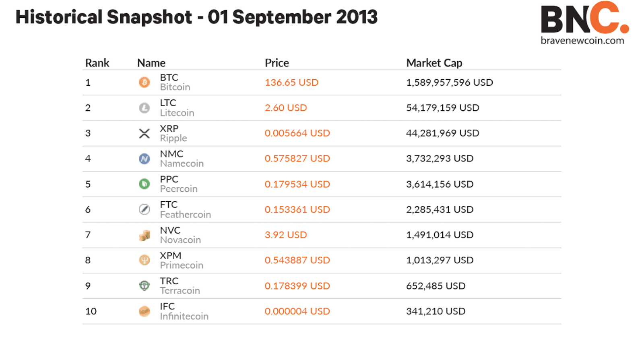This screenshot has width=644, height=337.
Task: Click the Price column header
Action: 277,63
